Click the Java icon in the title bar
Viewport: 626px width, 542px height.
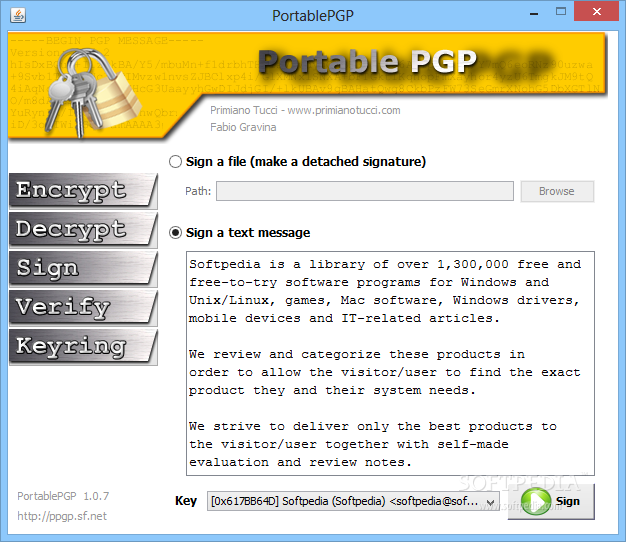(x=18, y=15)
